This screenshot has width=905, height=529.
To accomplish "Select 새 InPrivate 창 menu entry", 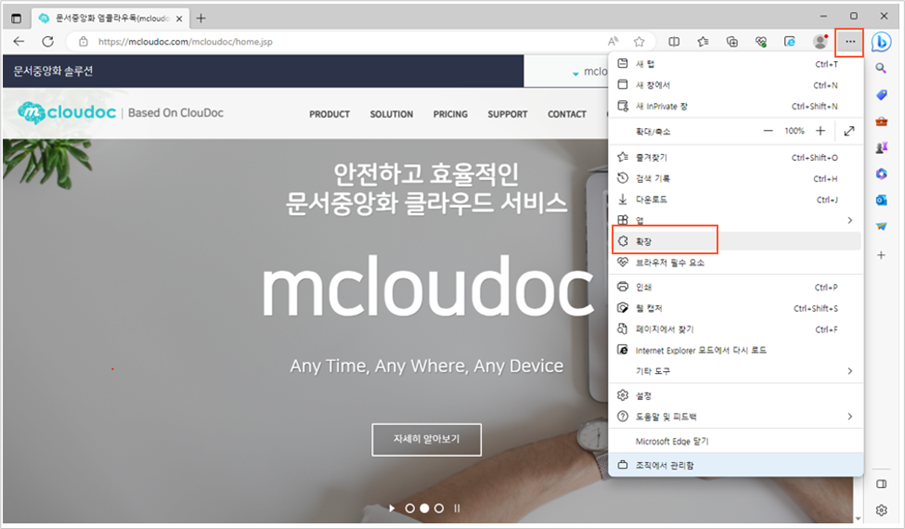I will [736, 106].
